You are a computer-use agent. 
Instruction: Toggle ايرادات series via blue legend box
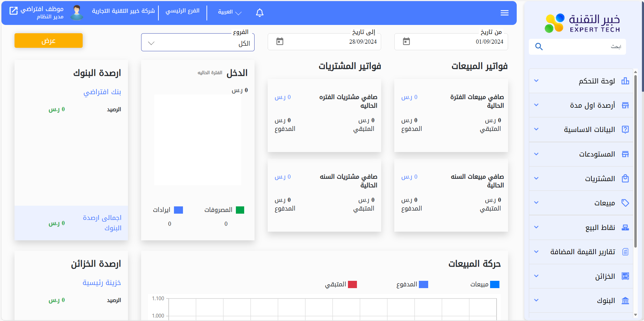coord(178,210)
